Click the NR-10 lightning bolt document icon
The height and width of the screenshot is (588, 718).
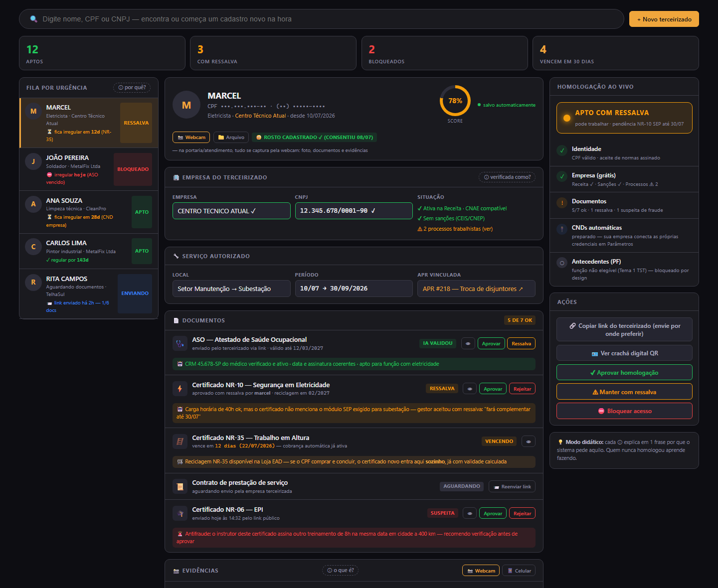point(179,389)
